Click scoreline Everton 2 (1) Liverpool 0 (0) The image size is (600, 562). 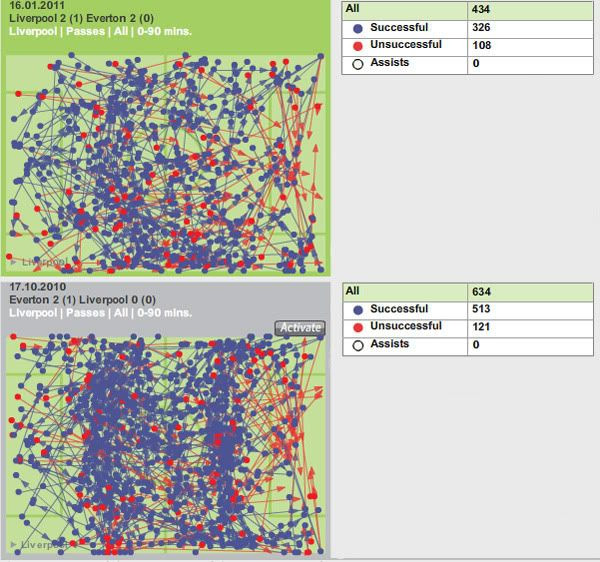click(x=82, y=300)
